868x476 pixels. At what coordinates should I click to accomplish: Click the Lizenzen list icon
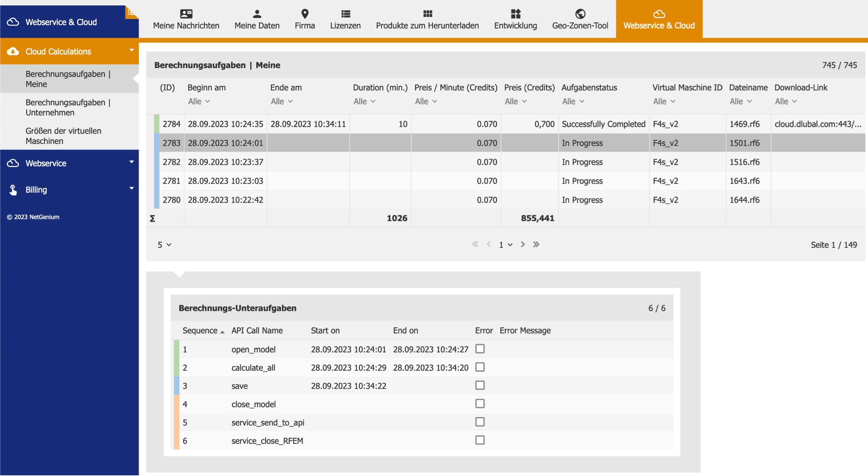345,14
